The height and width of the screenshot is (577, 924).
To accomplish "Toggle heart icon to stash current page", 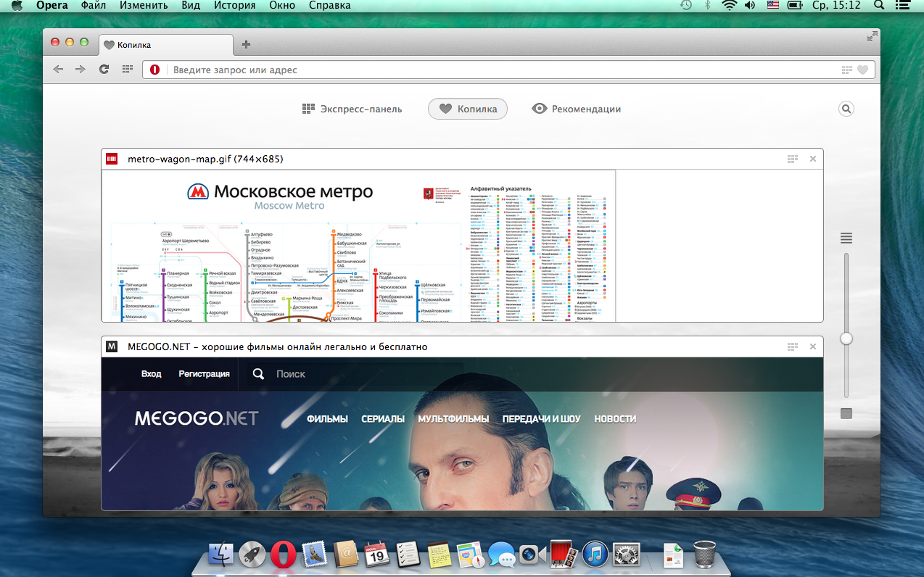I will pyautogui.click(x=862, y=70).
